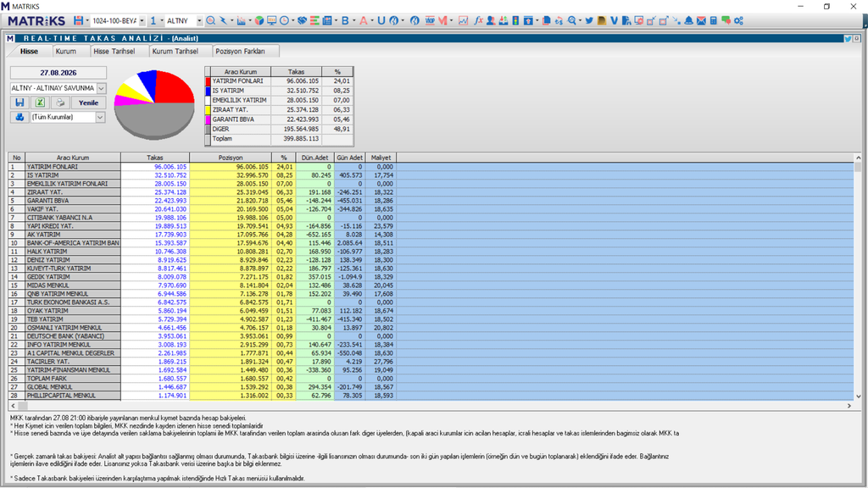Open the calculator icon
Viewport: 868px width, 488px height.
click(x=714, y=20)
